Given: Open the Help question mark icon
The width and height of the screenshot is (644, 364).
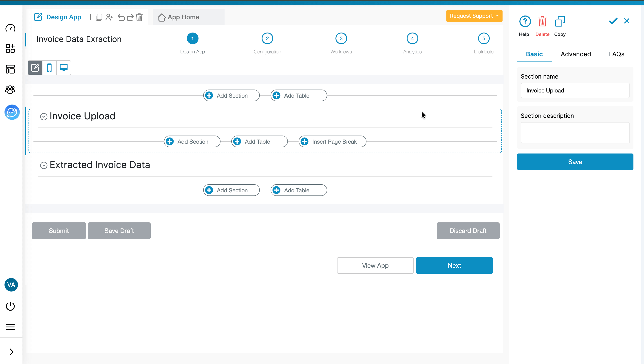Looking at the screenshot, I should pyautogui.click(x=525, y=22).
